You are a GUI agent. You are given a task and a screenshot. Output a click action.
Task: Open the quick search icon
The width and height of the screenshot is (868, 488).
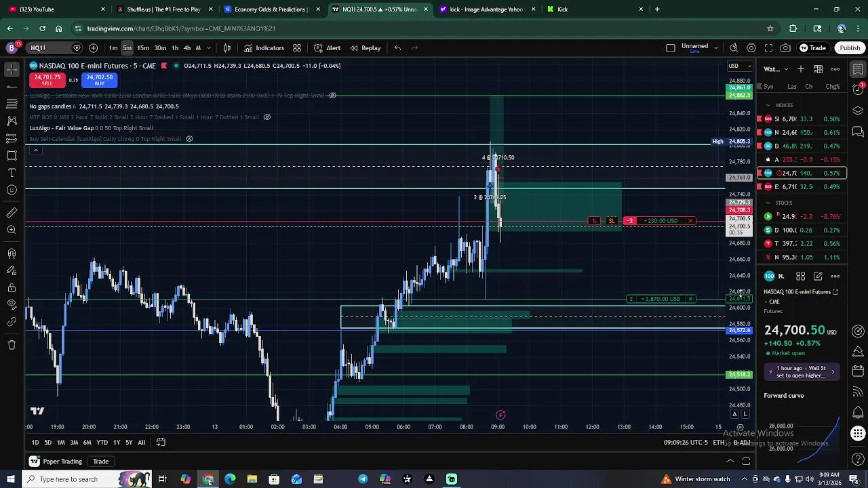[x=734, y=48]
